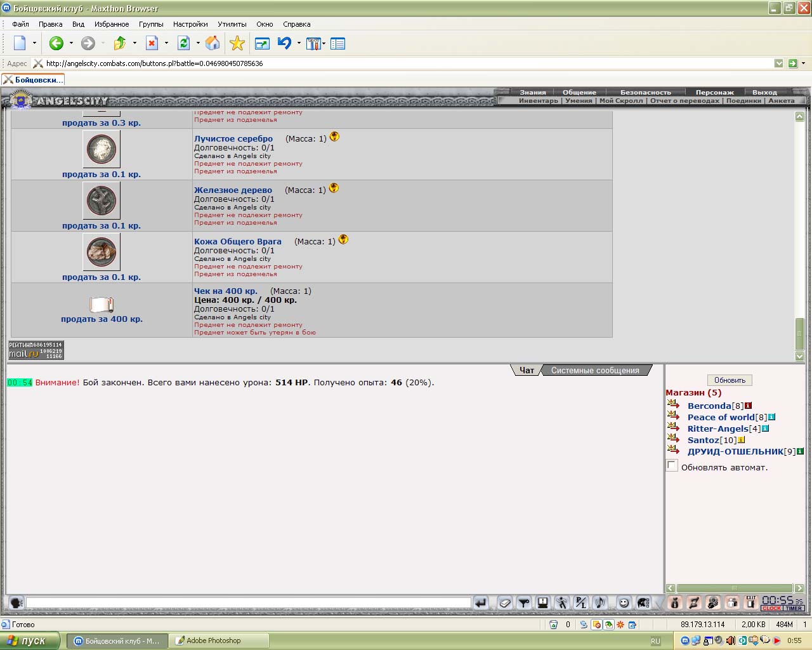Open the dropdown arrow next to New page icon
This screenshot has width=812, height=650.
(34, 43)
